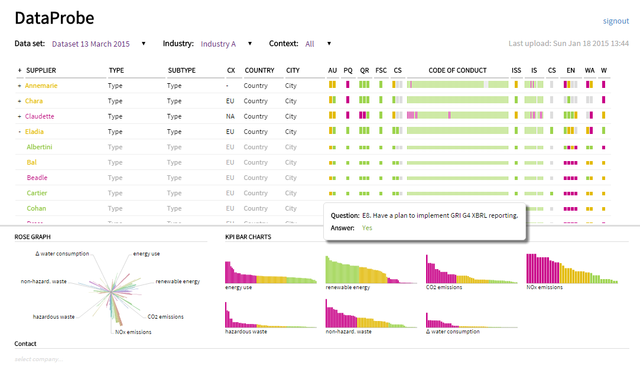Open supplier Annemarie
640x370 pixels.
click(41, 86)
